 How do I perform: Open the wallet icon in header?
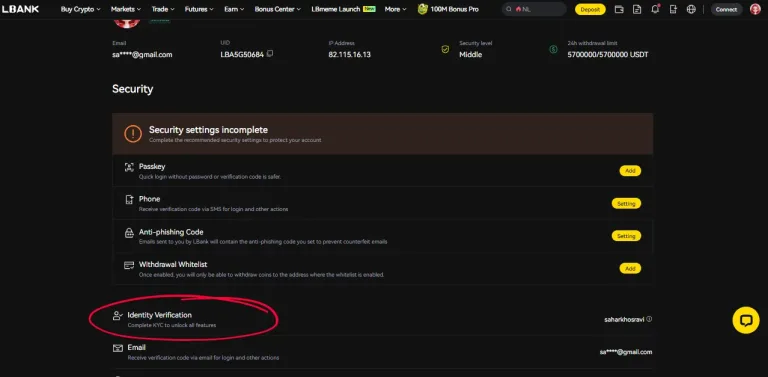tap(619, 9)
